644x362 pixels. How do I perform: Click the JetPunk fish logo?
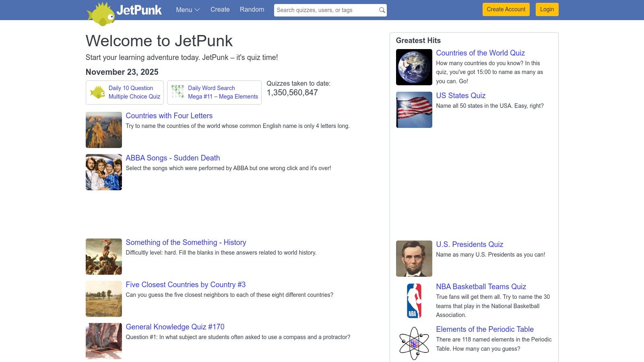pyautogui.click(x=101, y=12)
